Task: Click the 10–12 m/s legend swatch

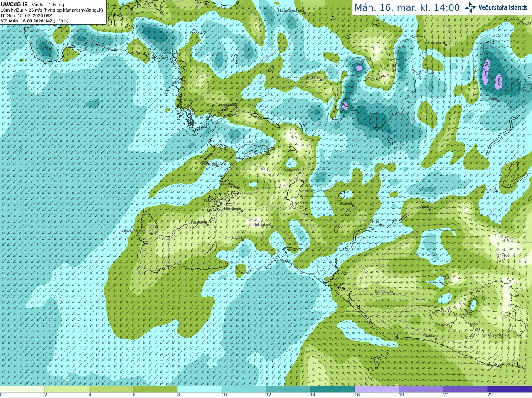Action: point(244,389)
